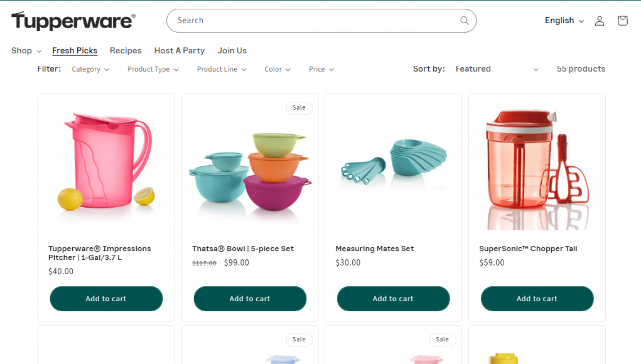Expand the English language selector
This screenshot has width=641, height=364.
pos(564,21)
